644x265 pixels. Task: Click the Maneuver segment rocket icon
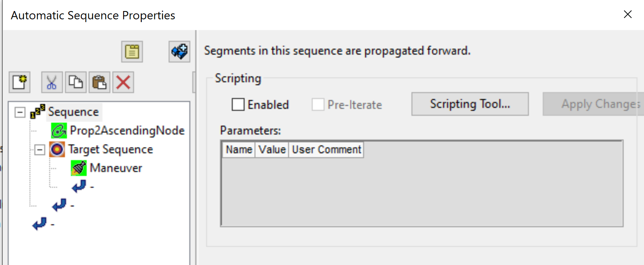pyautogui.click(x=79, y=168)
